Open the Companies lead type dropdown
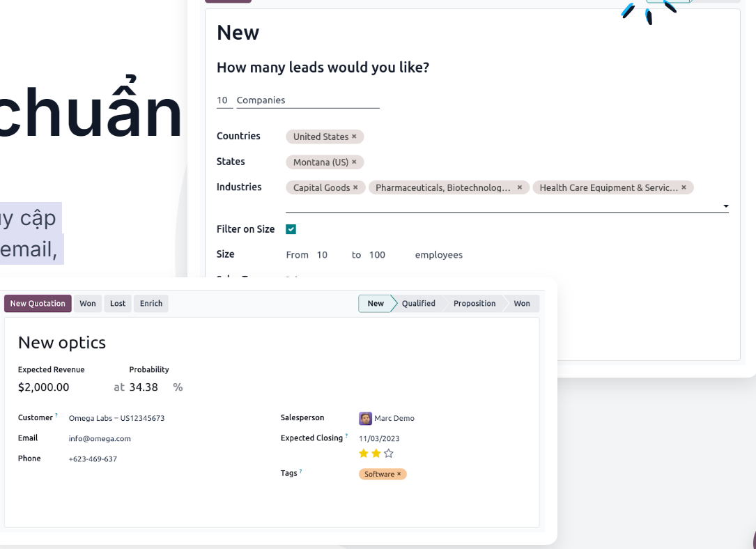 (307, 100)
